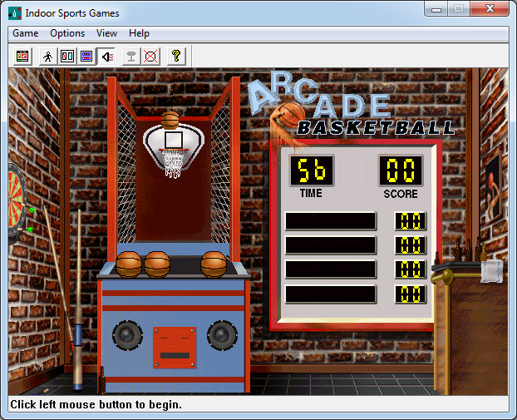Screen dimensions: 517x420
Task: Click the SCORE display showing 00
Action: pyautogui.click(x=401, y=170)
